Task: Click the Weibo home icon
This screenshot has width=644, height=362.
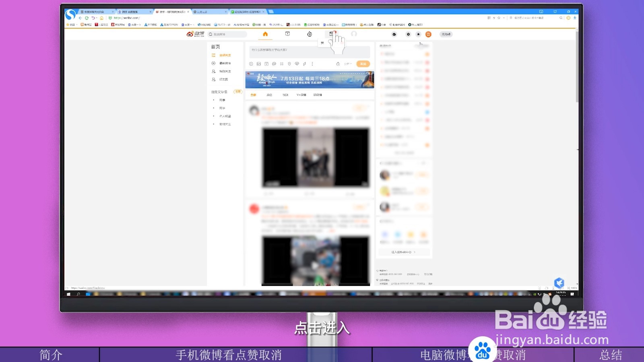Action: 265,34
